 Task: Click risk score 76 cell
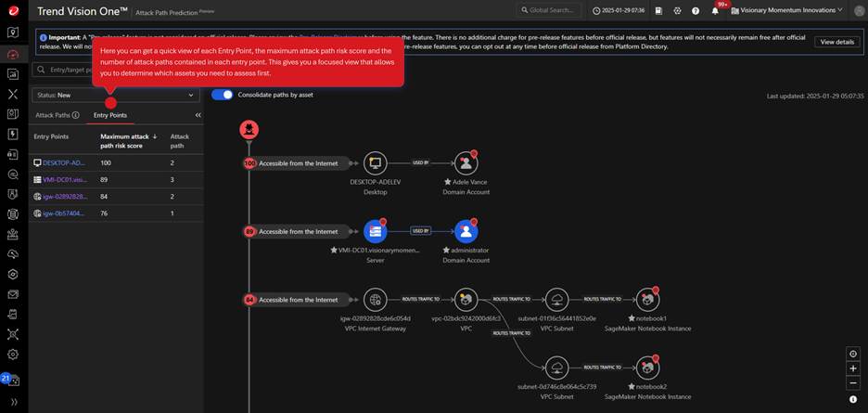point(104,213)
